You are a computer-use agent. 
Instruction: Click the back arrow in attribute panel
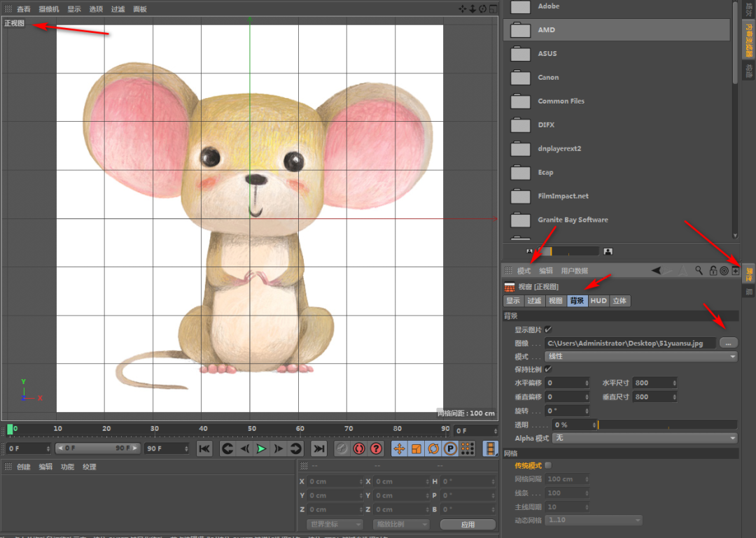point(656,271)
